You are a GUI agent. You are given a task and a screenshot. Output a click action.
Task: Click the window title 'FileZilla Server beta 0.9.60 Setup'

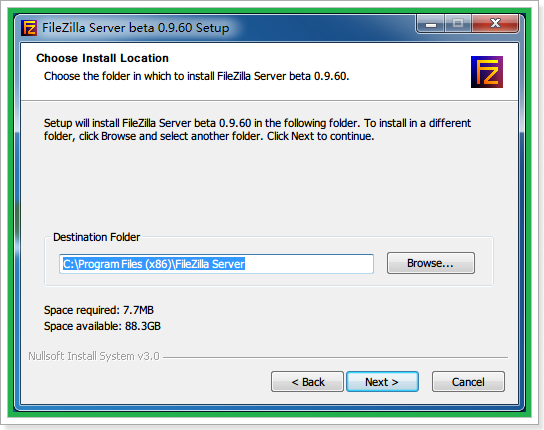pos(135,28)
